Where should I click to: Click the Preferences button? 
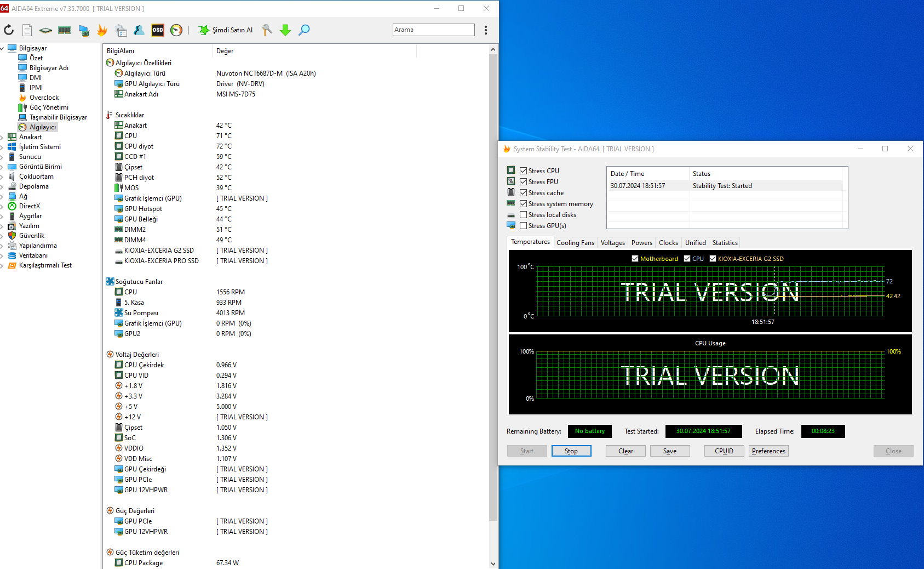(x=768, y=451)
